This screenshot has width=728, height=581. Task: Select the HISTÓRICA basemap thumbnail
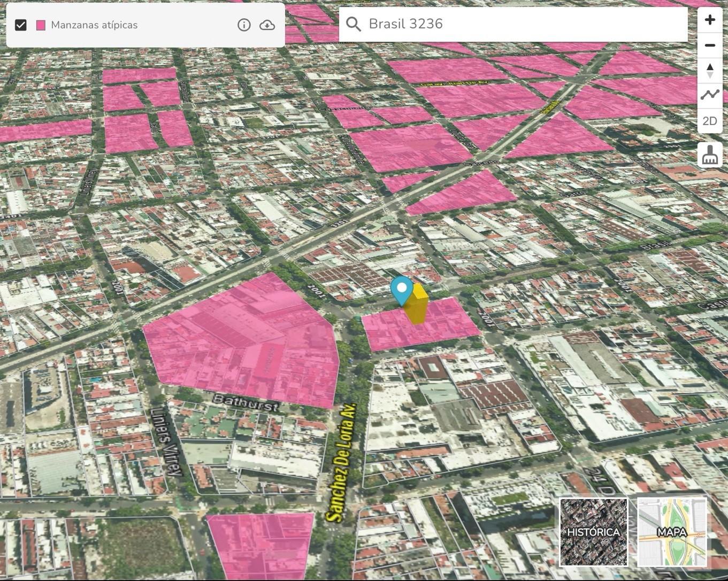pyautogui.click(x=593, y=532)
